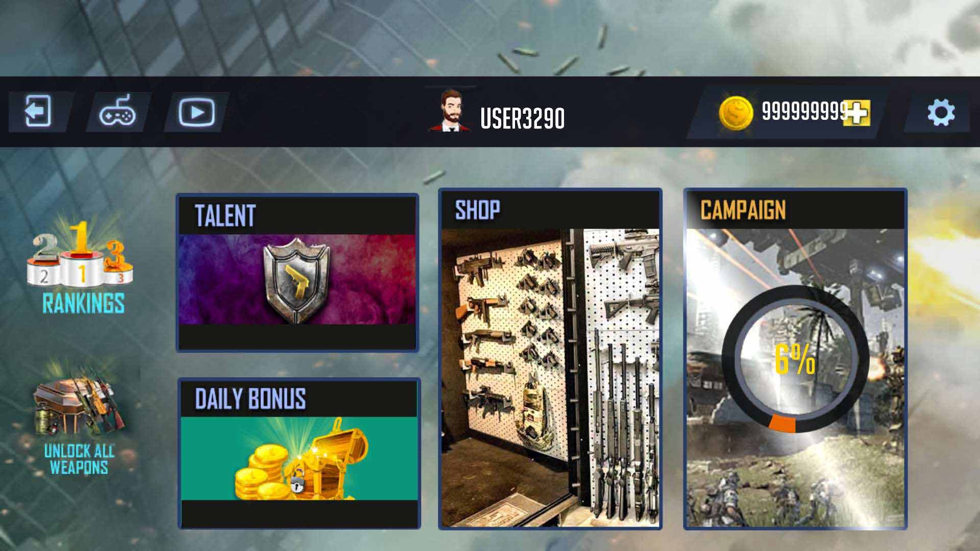Open Rankings podium icon
Screen dimensions: 980x551
click(x=80, y=254)
